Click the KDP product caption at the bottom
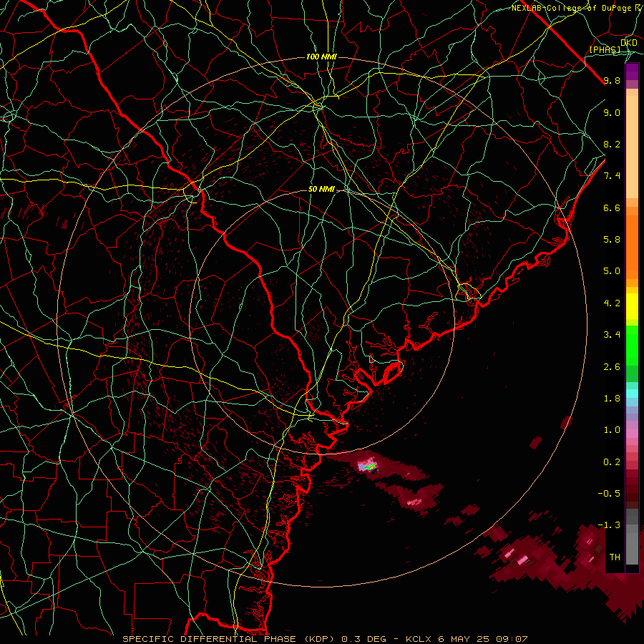Viewport: 644px width, 644px height. point(325,639)
